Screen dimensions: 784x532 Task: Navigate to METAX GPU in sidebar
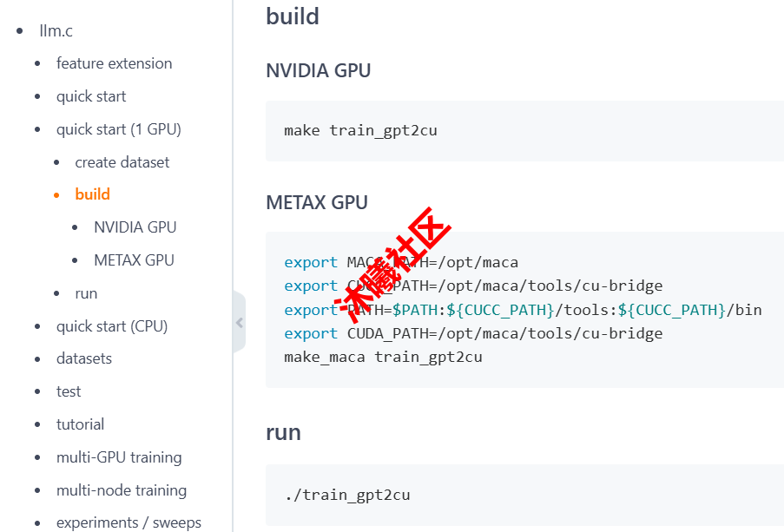tap(134, 260)
